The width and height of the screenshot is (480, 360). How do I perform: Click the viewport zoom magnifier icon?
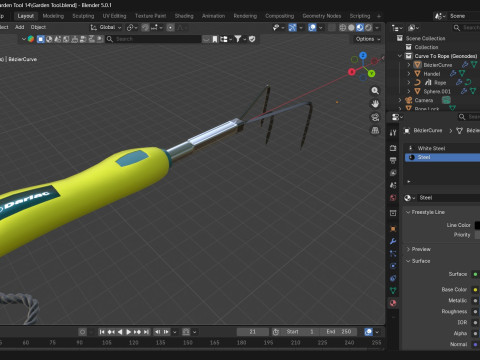[375, 91]
